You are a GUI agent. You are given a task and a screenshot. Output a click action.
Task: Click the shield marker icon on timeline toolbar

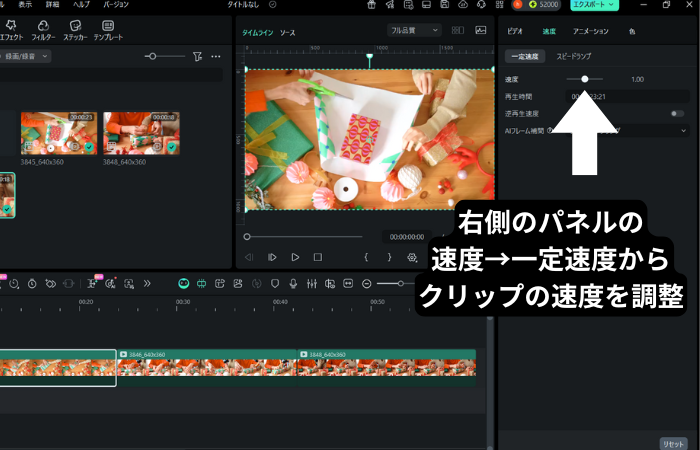tap(275, 283)
